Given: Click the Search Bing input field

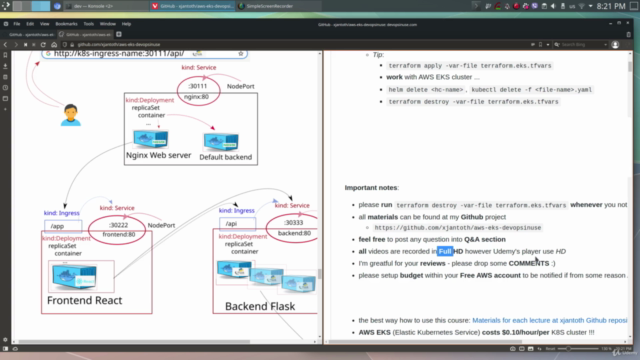Looking at the screenshot, I should 581,44.
